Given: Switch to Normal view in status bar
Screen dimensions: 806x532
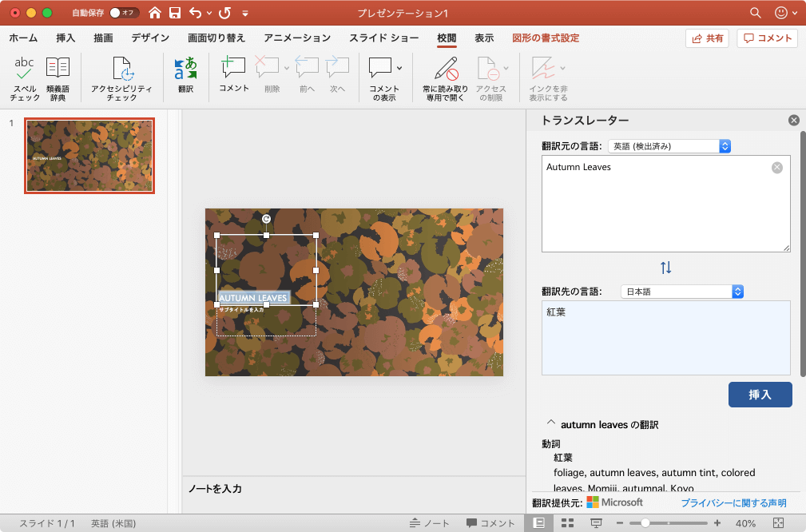Looking at the screenshot, I should (539, 523).
